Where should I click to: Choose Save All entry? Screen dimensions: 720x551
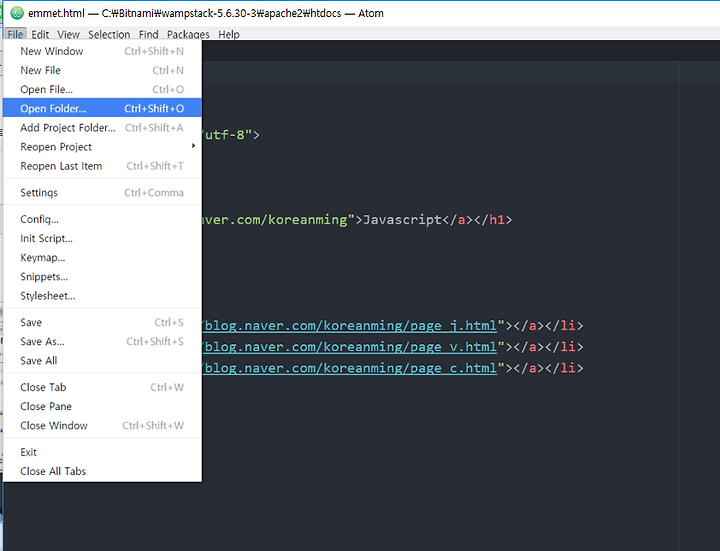102,361
